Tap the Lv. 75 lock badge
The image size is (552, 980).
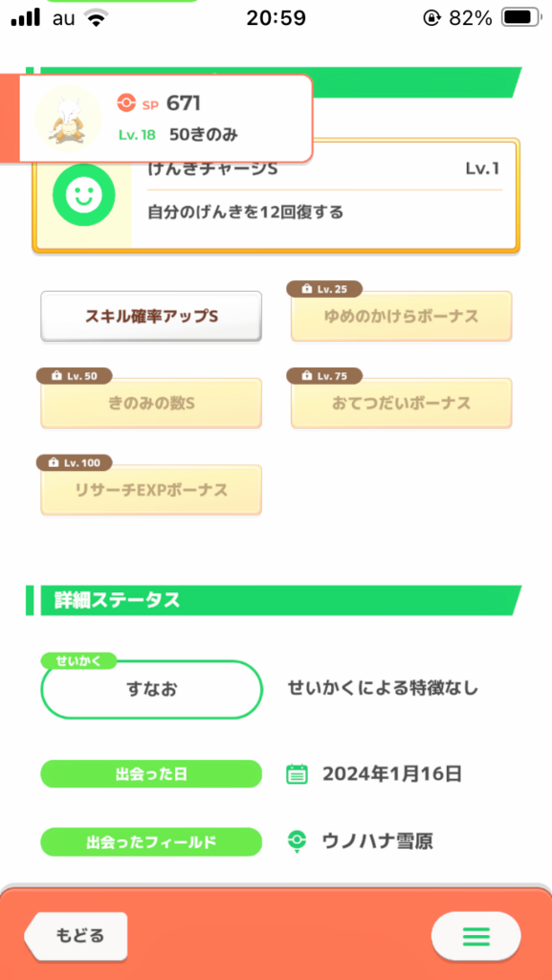click(x=324, y=375)
